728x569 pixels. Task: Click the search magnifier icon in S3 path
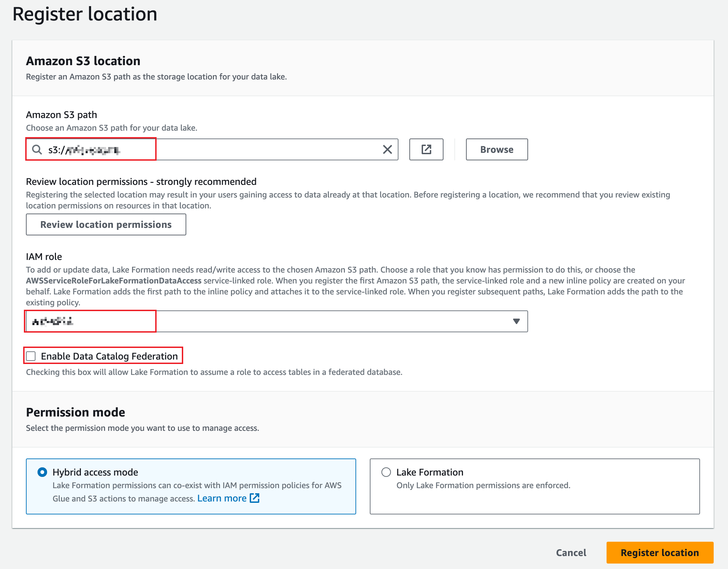37,149
